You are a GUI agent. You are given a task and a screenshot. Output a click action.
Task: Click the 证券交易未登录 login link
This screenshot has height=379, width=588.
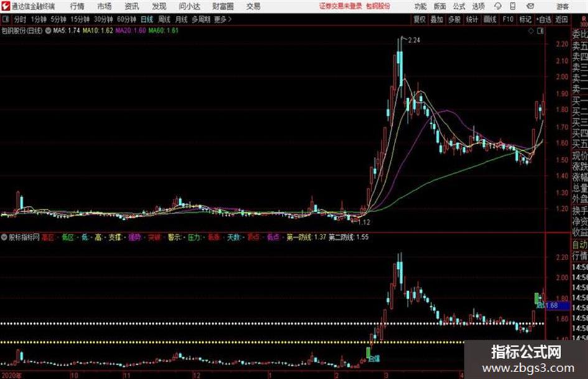point(340,6)
